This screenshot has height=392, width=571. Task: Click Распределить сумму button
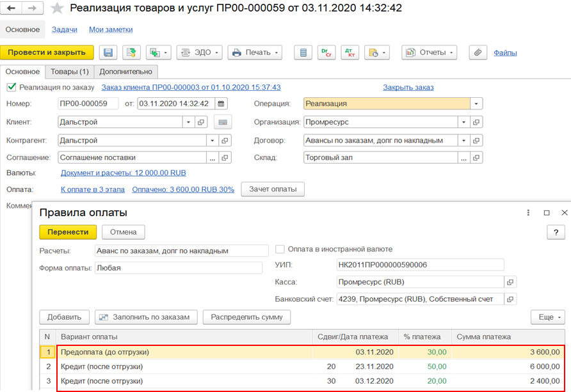[247, 317]
